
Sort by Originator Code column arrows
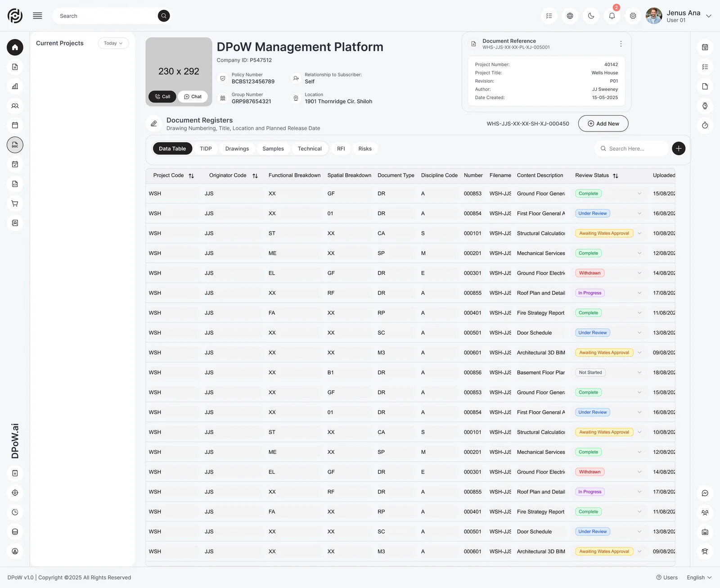[255, 176]
